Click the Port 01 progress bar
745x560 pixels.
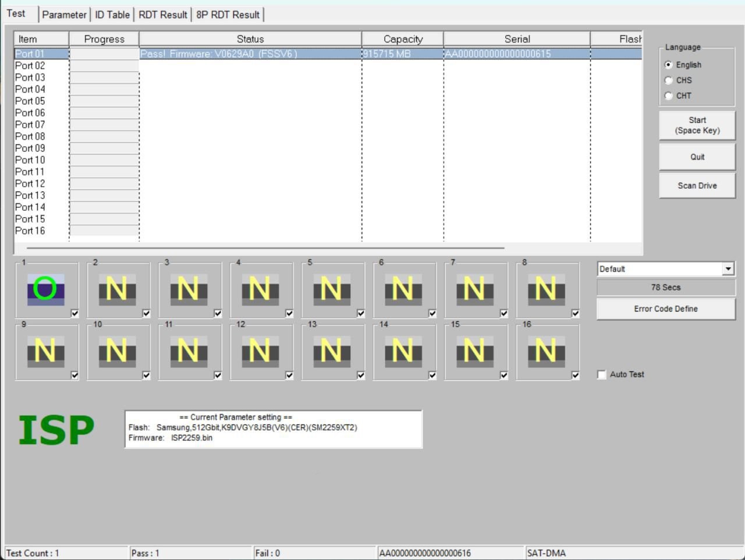104,54
